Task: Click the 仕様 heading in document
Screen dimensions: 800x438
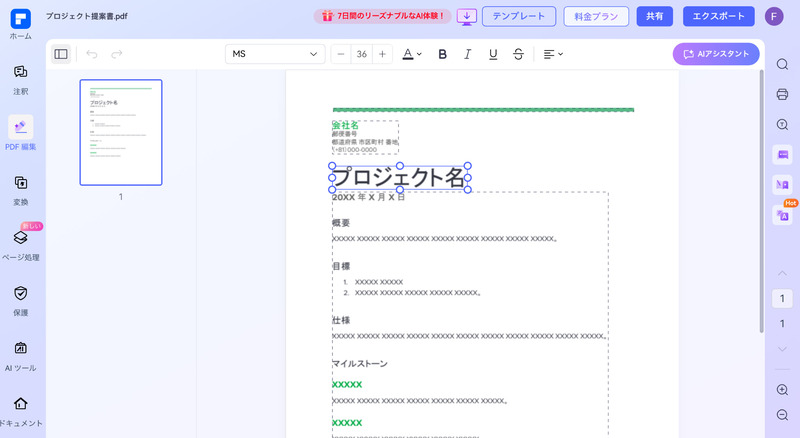Action: point(341,321)
